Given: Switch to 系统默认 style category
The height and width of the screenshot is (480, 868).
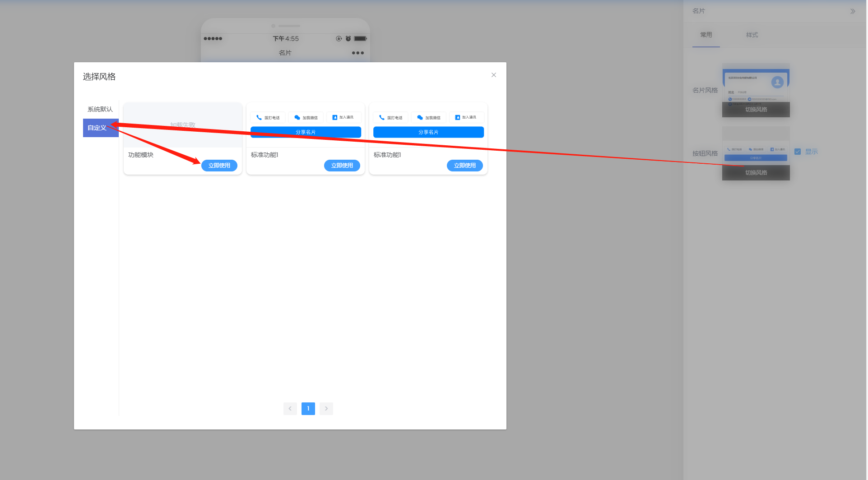Looking at the screenshot, I should (x=100, y=109).
